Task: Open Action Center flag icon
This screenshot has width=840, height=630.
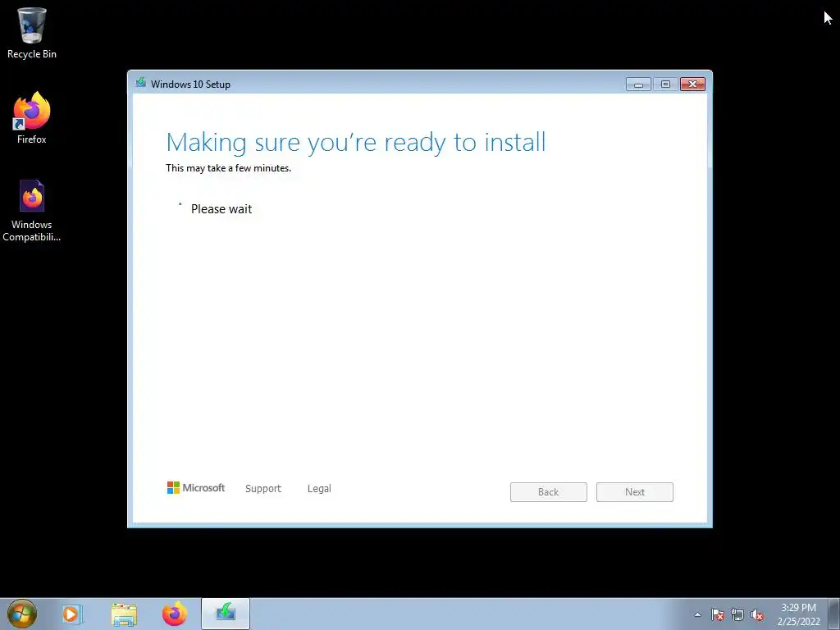Action: coord(718,614)
